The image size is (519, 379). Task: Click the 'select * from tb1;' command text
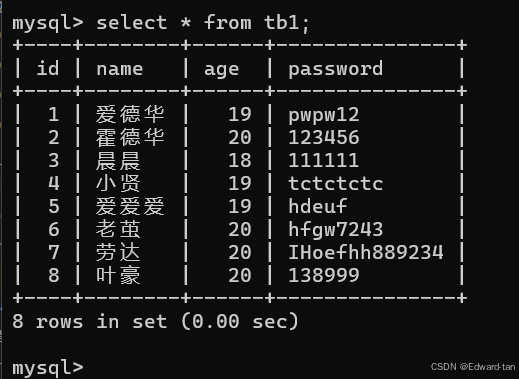[203, 23]
